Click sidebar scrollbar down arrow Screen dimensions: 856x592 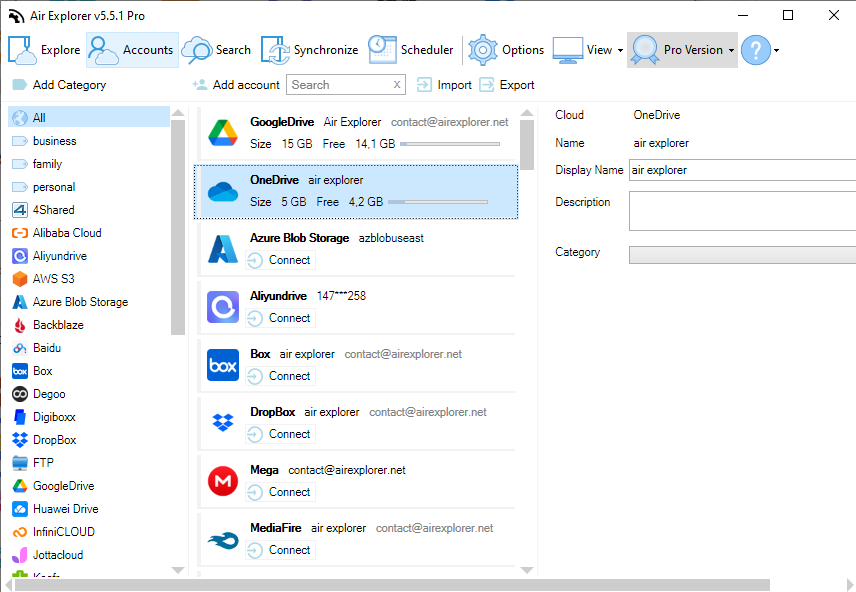178,570
